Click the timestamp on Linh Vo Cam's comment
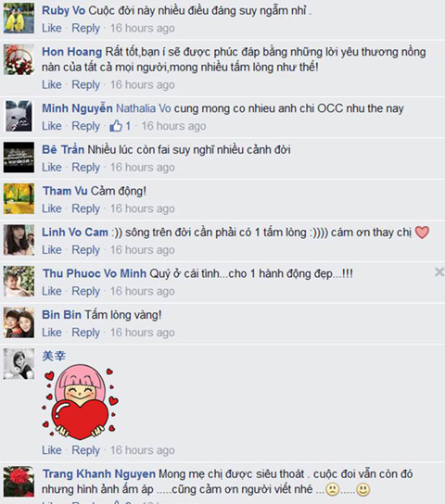 [143, 250]
